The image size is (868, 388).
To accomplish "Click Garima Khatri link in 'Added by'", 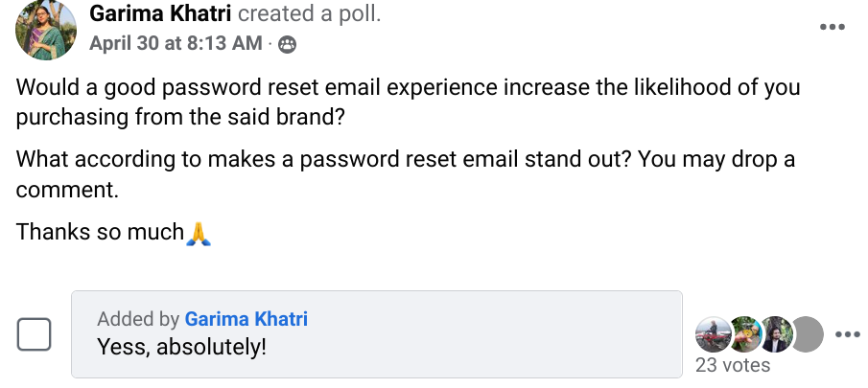I will 246,319.
